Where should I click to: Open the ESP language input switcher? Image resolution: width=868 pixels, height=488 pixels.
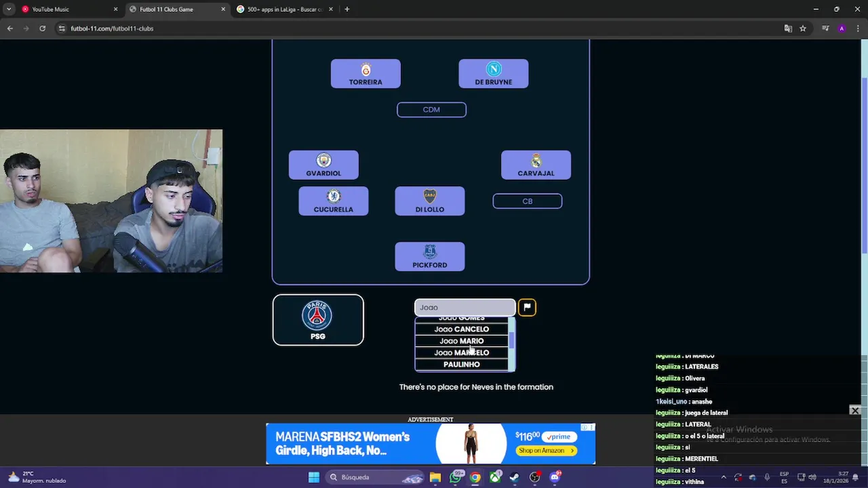click(x=785, y=477)
